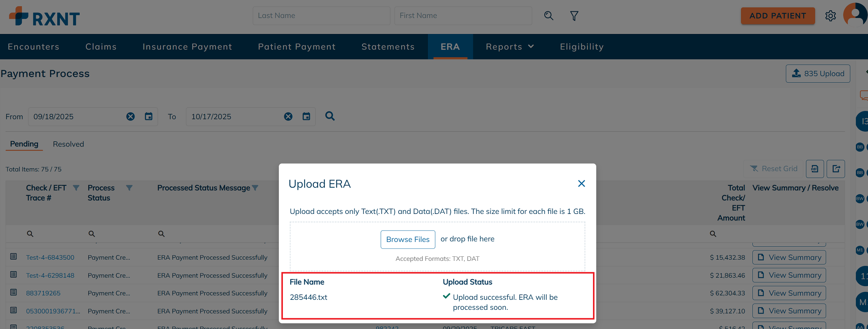868x329 pixels.
Task: Type in the Last Name field
Action: (321, 15)
